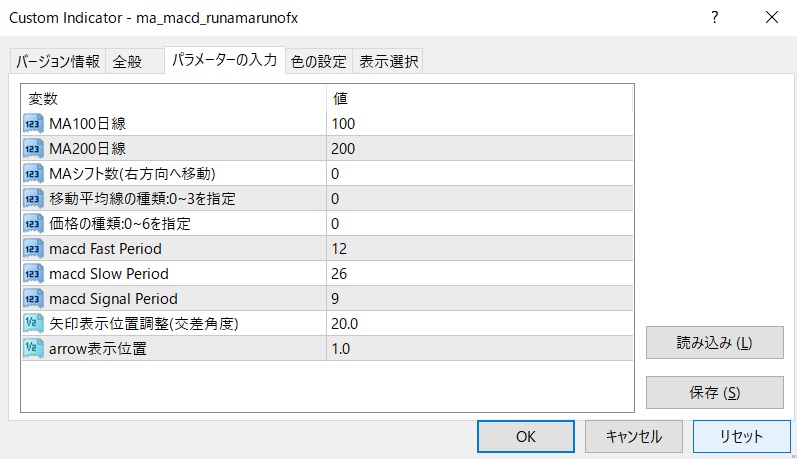This screenshot has width=797, height=459.
Task: Click the double-type icon beside 矢印表示位置調整
Action: (33, 324)
